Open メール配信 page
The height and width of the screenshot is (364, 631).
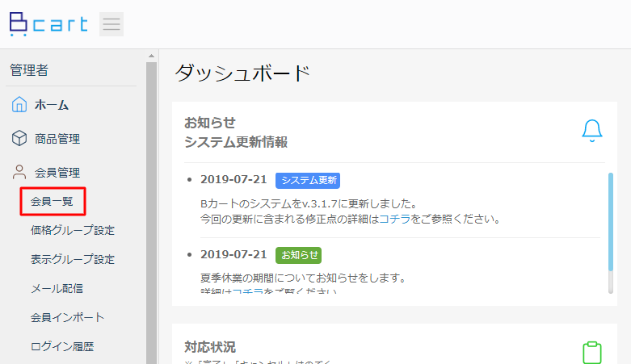(57, 288)
